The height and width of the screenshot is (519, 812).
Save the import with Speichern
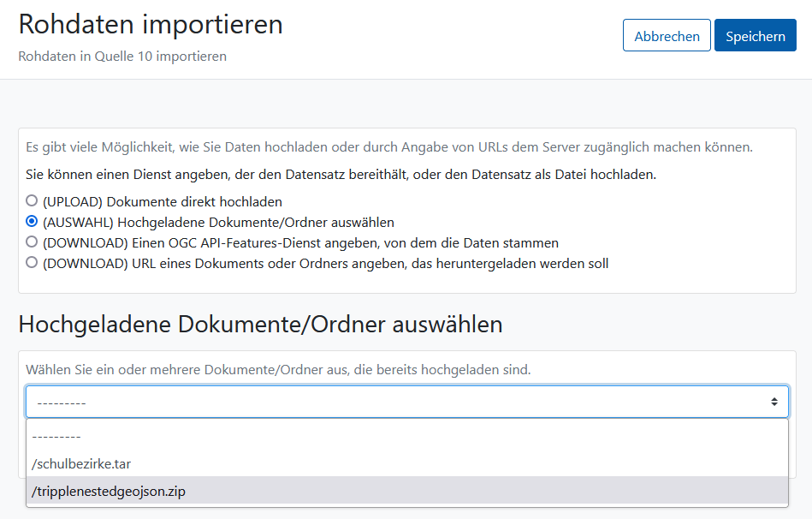point(755,35)
